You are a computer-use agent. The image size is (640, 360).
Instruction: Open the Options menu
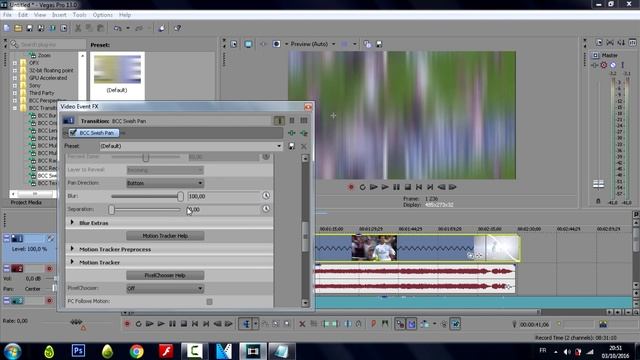102,15
